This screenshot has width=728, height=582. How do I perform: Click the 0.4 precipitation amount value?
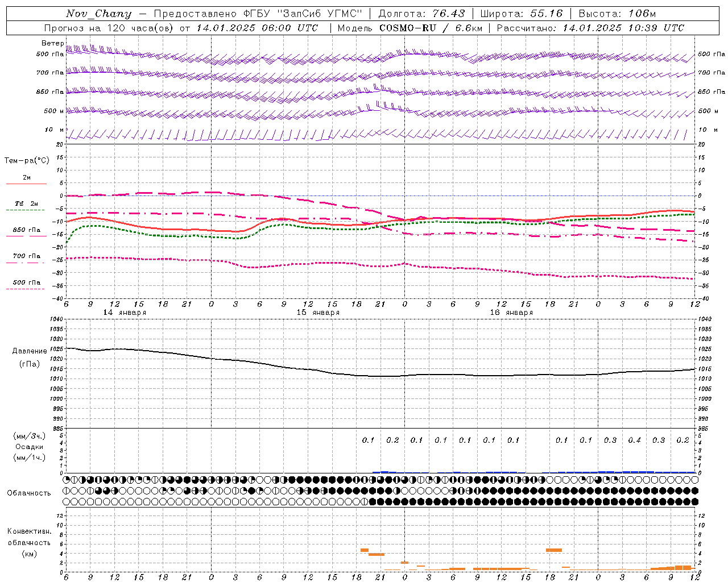coord(634,440)
